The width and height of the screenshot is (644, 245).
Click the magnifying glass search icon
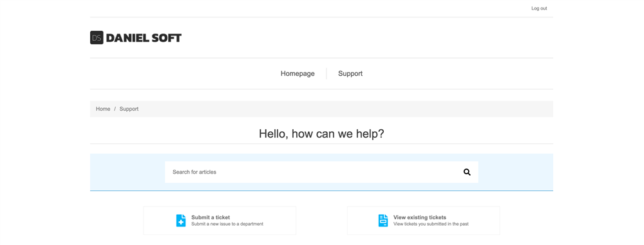tap(467, 172)
